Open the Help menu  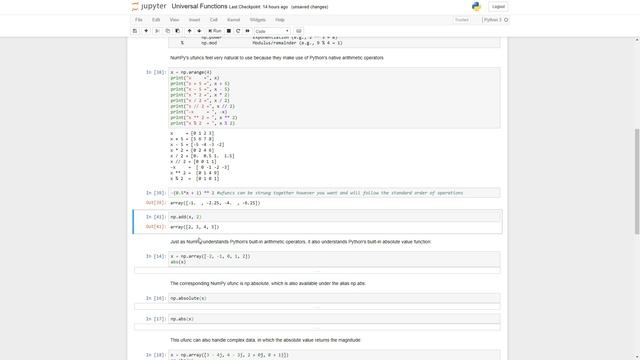[280, 20]
